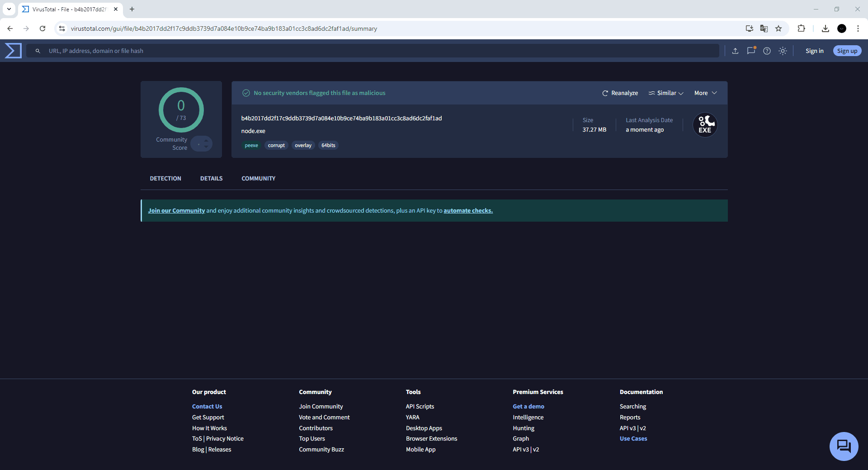This screenshot has height=470, width=868.
Task: Close the VirusTotal browser tab
Action: coord(116,9)
